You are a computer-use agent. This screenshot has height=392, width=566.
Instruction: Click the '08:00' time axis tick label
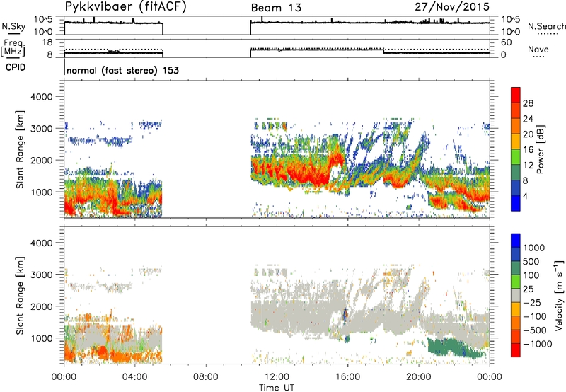pyautogui.click(x=206, y=377)
